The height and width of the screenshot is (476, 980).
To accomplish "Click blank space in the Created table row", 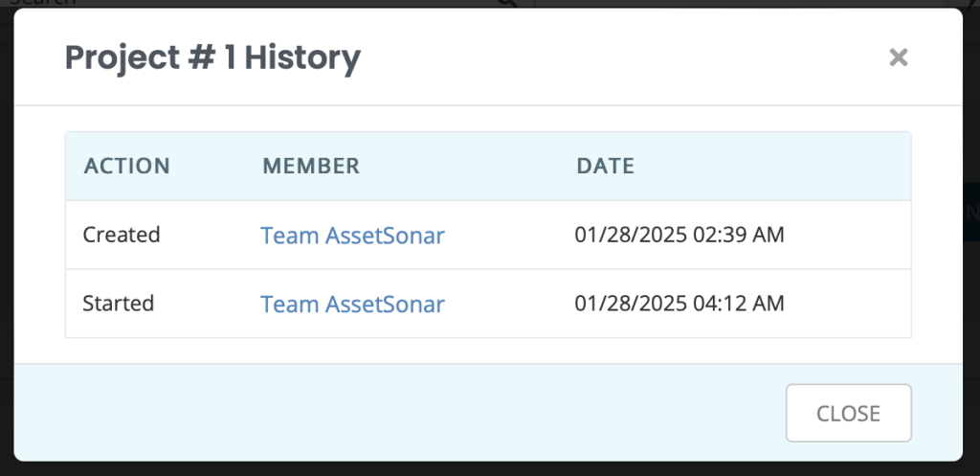I will click(x=848, y=235).
